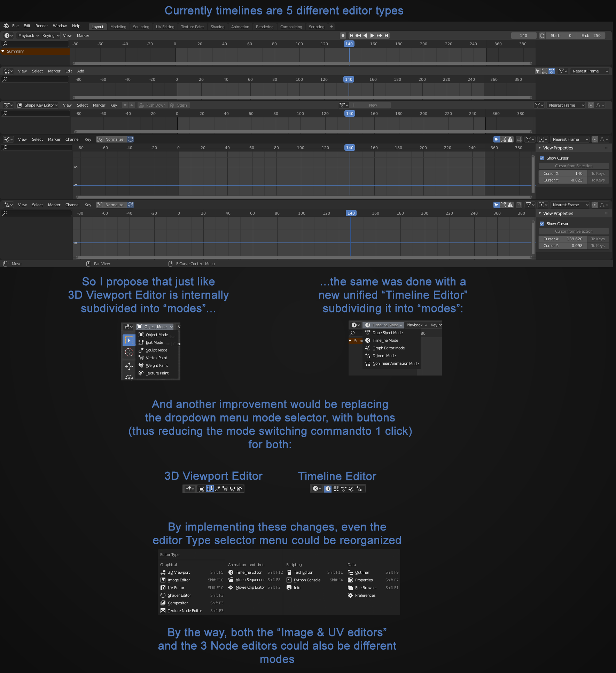Click the Graph Editor icon in Timeline Editor buttons
The width and height of the screenshot is (616, 673).
point(351,489)
